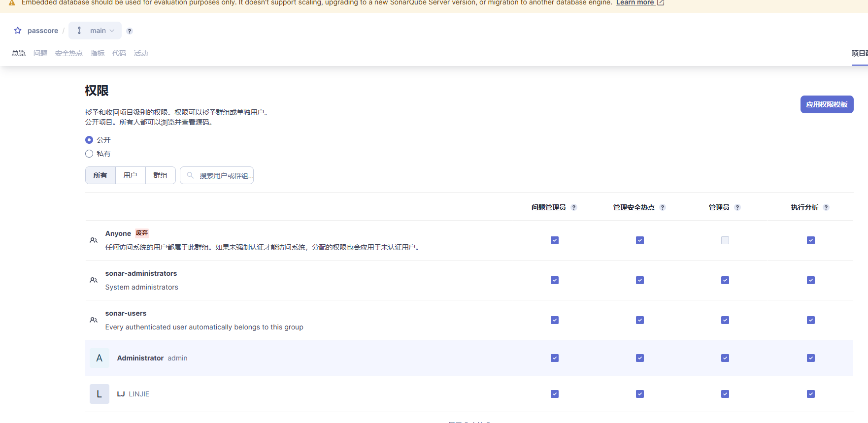This screenshot has height=423, width=868.
Task: Uncheck 管理员 for Administrator user
Action: tap(725, 358)
